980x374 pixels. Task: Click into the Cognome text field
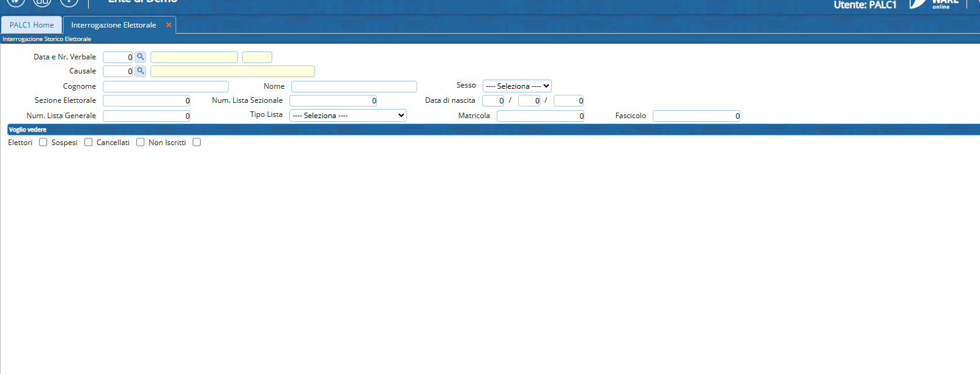coord(166,87)
